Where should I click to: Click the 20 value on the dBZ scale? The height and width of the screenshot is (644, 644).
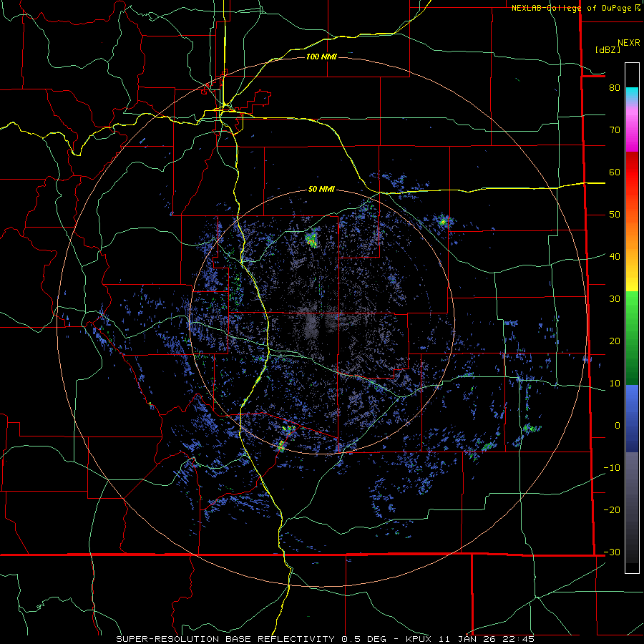point(615,341)
